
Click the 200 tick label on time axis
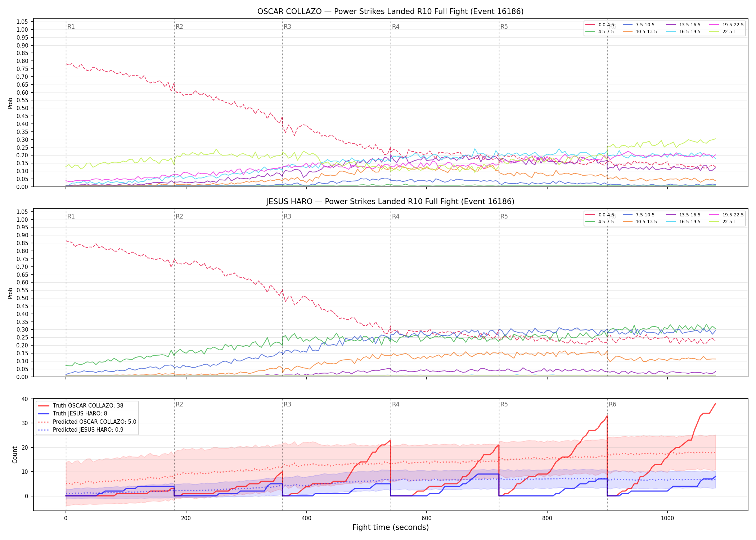pos(186,518)
